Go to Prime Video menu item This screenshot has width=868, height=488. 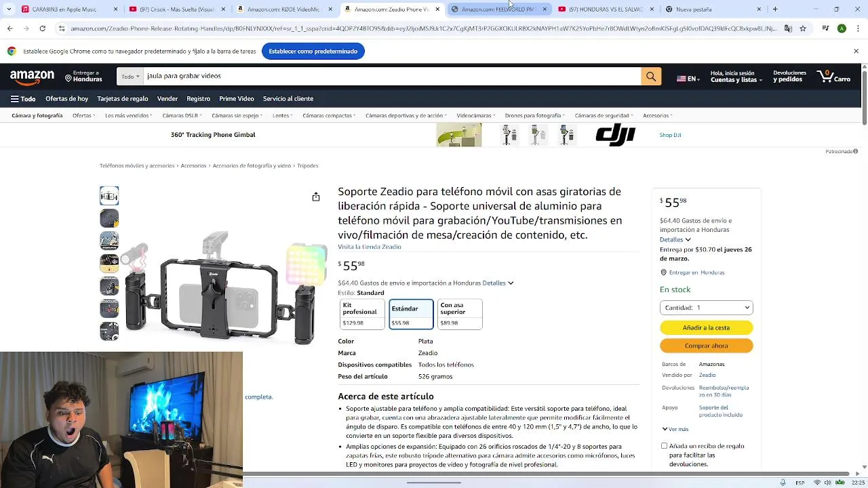(237, 99)
